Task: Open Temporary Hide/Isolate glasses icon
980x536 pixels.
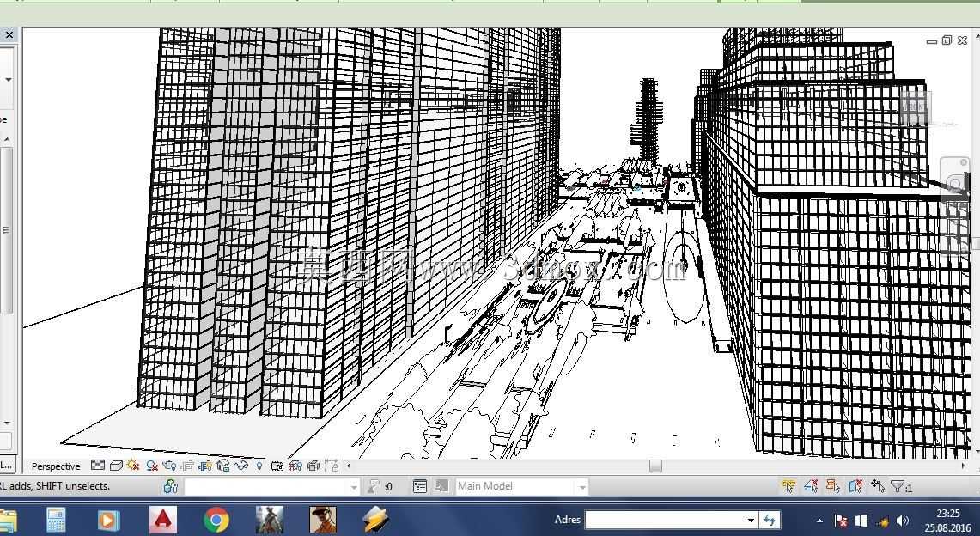Action: click(241, 466)
